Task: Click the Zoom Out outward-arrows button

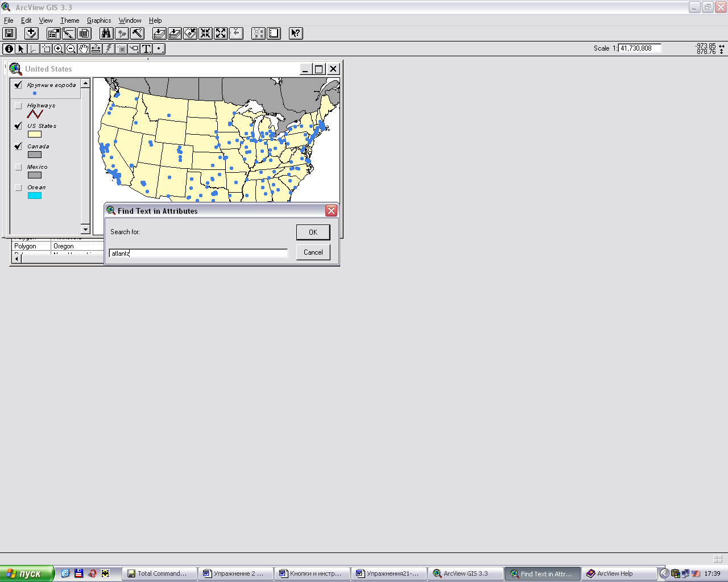Action: 221,34
